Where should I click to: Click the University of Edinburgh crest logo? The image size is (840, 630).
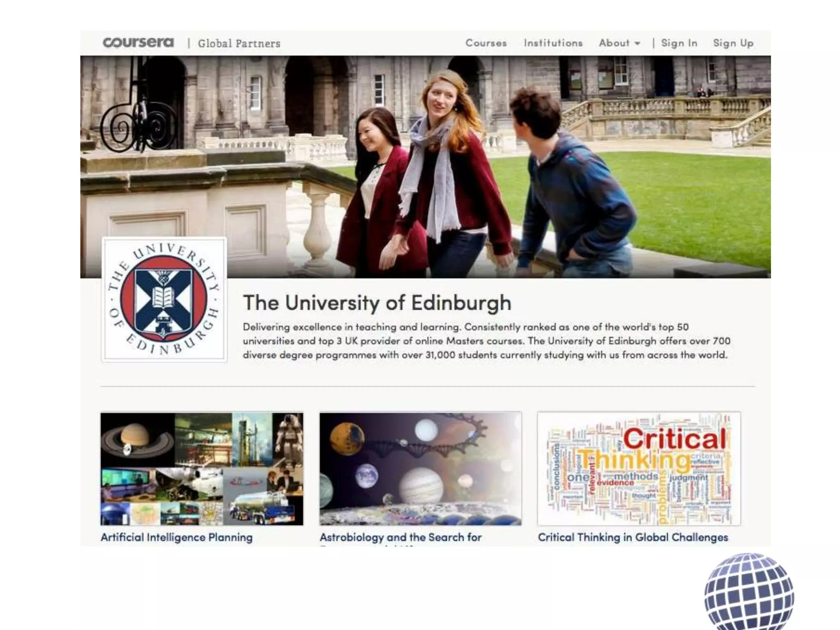pos(164,299)
